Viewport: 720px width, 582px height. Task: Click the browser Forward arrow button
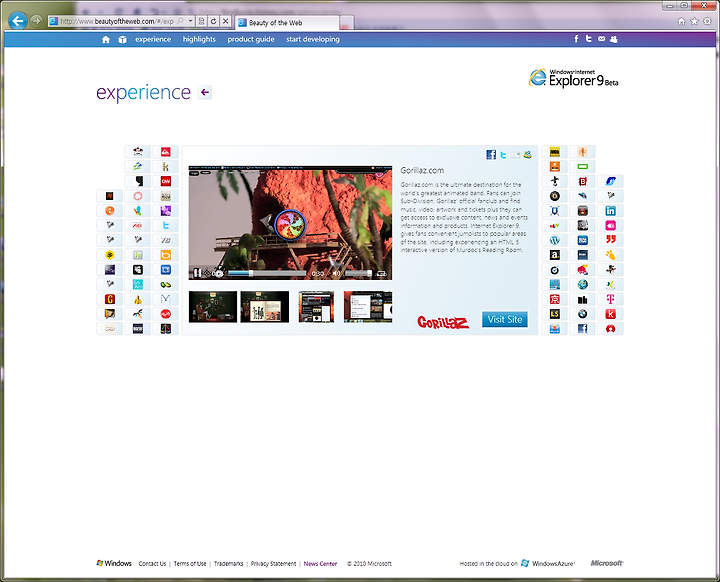click(36, 21)
